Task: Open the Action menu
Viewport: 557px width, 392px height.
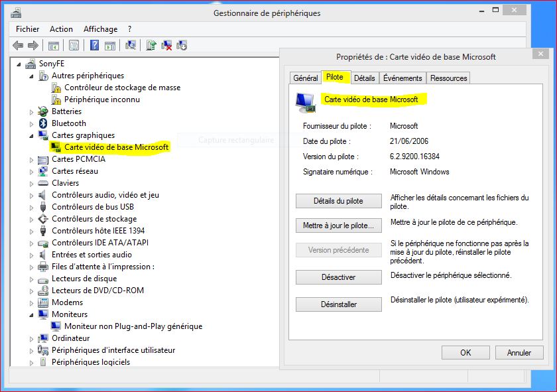Action: click(61, 29)
